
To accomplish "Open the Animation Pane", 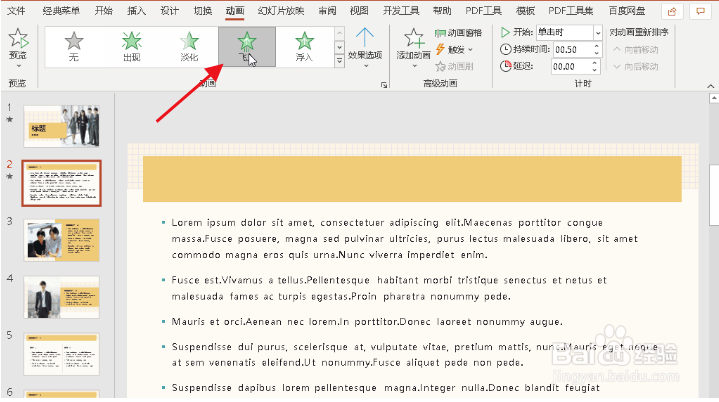I will click(458, 33).
